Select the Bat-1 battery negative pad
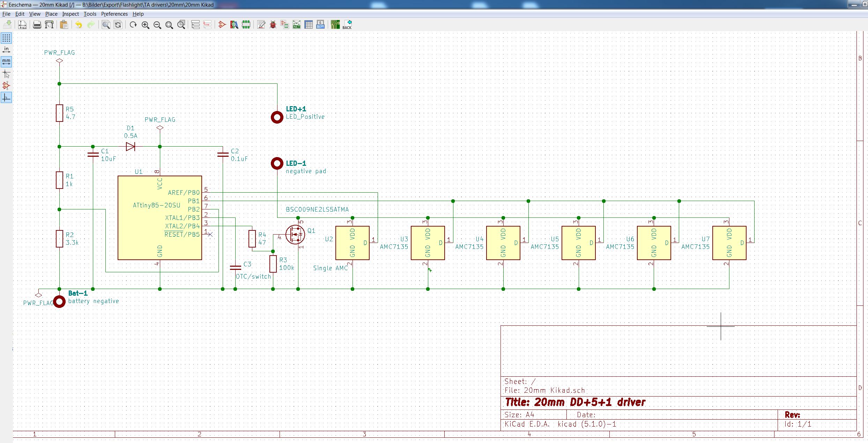This screenshot has height=443, width=868. (x=59, y=302)
